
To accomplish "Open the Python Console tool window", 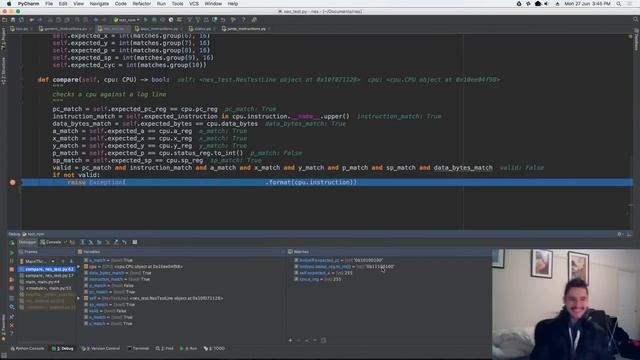I will (x=27, y=349).
